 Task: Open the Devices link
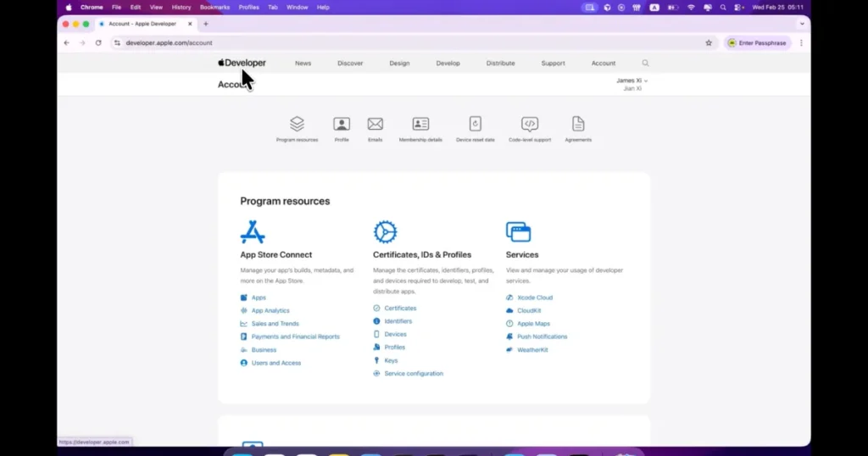[x=395, y=334]
